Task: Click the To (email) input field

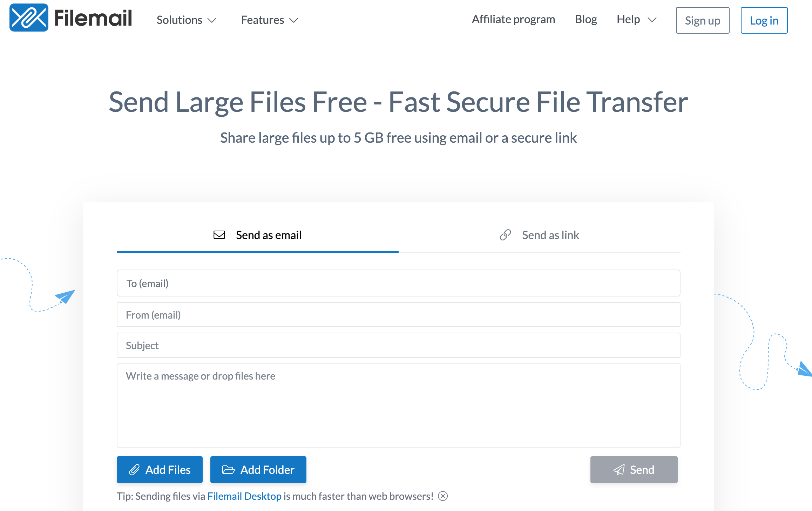Action: [x=398, y=283]
